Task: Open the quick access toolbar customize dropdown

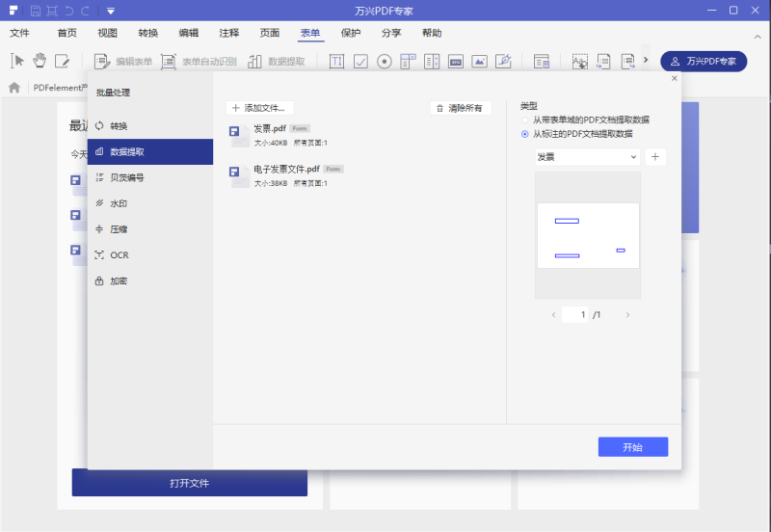Action: [x=112, y=11]
